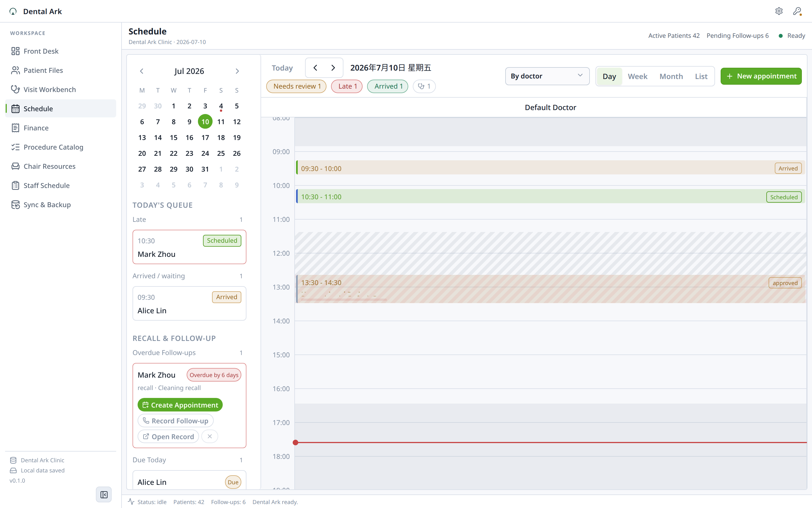Image resolution: width=812 pixels, height=508 pixels.
Task: Open Front Desk from sidebar
Action: coord(60,51)
